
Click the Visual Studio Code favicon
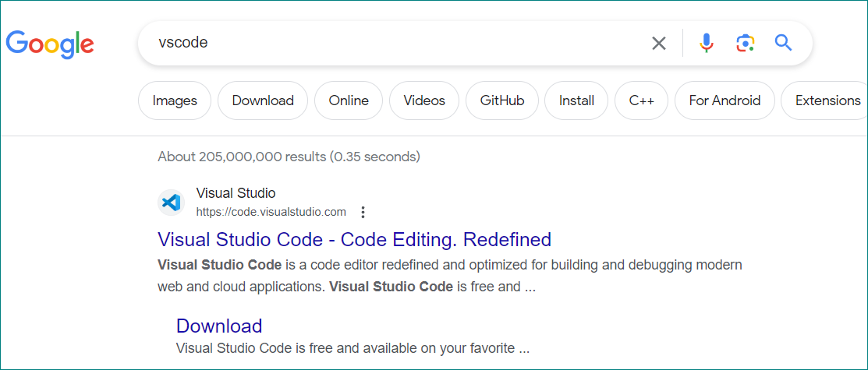click(171, 203)
